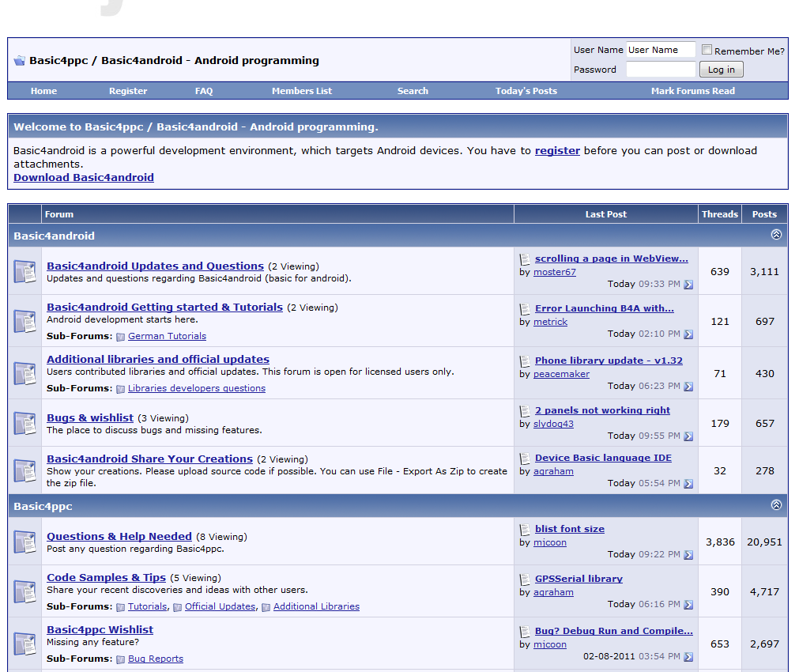The height and width of the screenshot is (672, 799).
Task: Click the post icon beside scrolling a page in WebView
Action: coord(524,258)
